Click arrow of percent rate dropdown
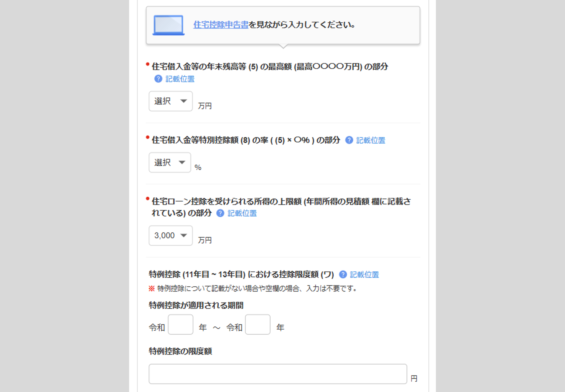 click(182, 162)
